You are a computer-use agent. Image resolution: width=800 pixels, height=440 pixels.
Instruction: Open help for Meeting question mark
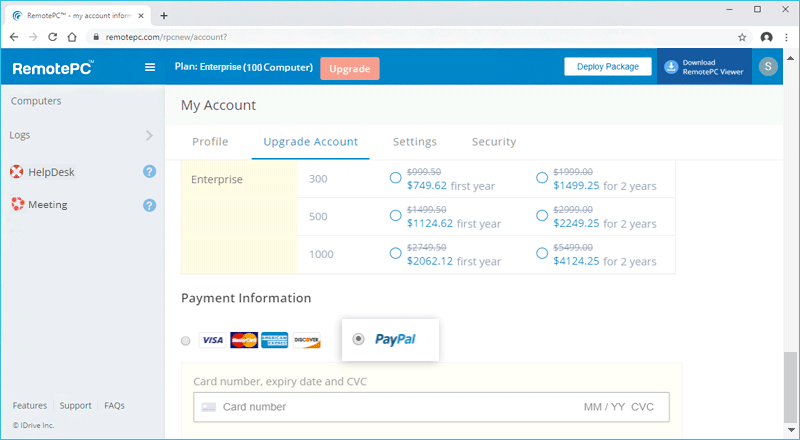point(149,205)
